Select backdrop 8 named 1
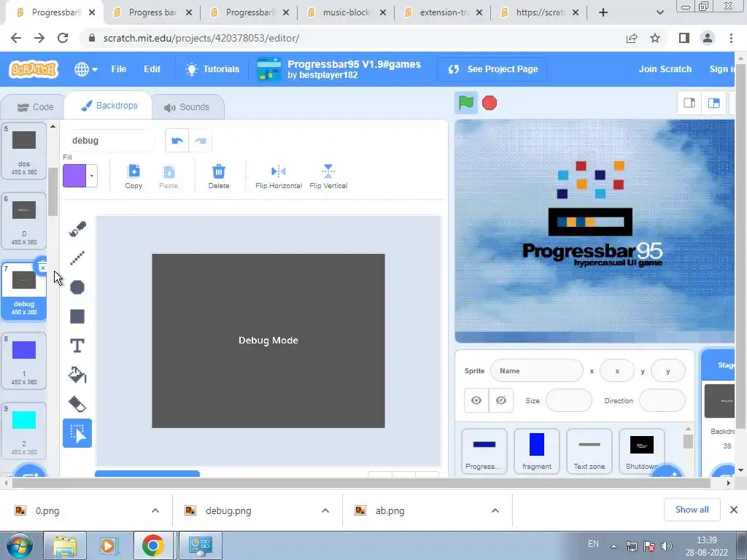 (x=24, y=361)
